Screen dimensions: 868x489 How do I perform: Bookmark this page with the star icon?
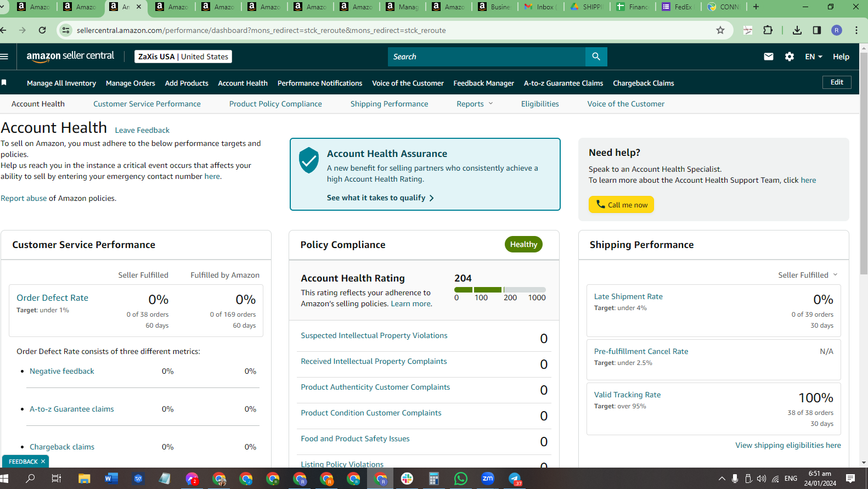[720, 30]
